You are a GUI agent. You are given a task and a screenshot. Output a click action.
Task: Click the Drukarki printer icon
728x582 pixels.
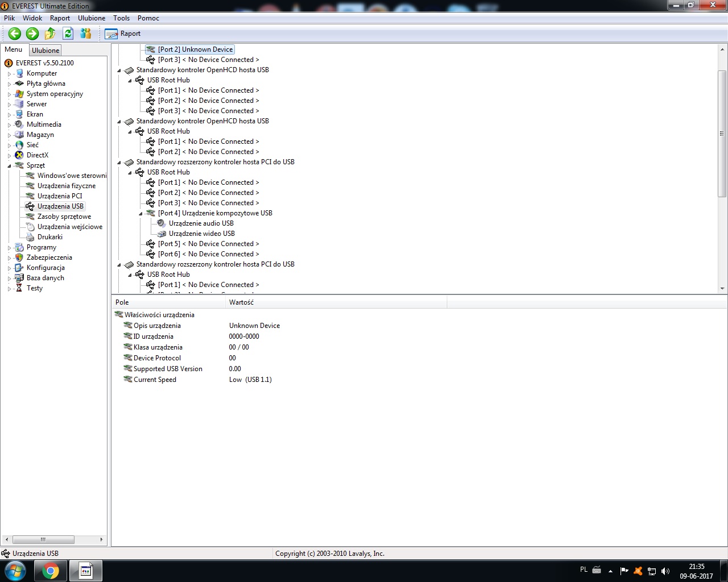(x=30, y=237)
